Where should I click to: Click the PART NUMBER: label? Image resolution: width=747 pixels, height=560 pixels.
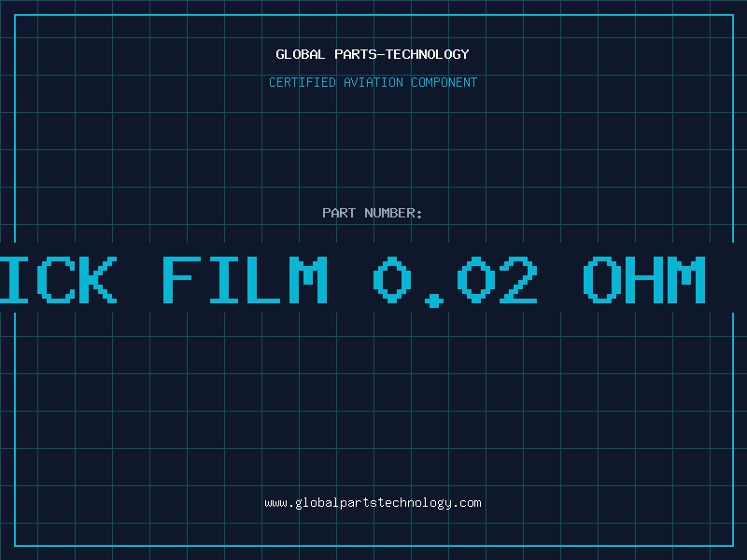click(x=373, y=213)
